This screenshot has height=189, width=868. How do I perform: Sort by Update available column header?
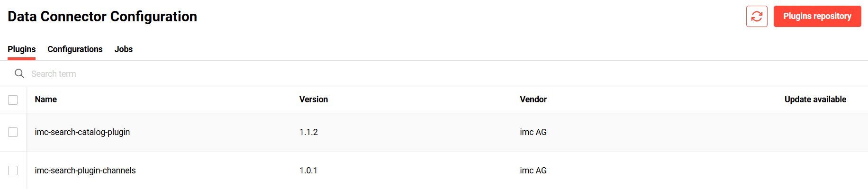pos(815,99)
